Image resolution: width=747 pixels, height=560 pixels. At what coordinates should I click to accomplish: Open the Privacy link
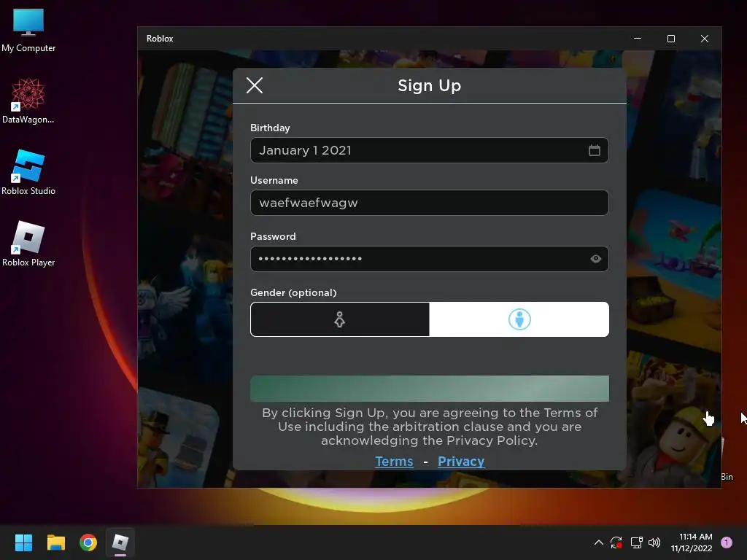(461, 462)
